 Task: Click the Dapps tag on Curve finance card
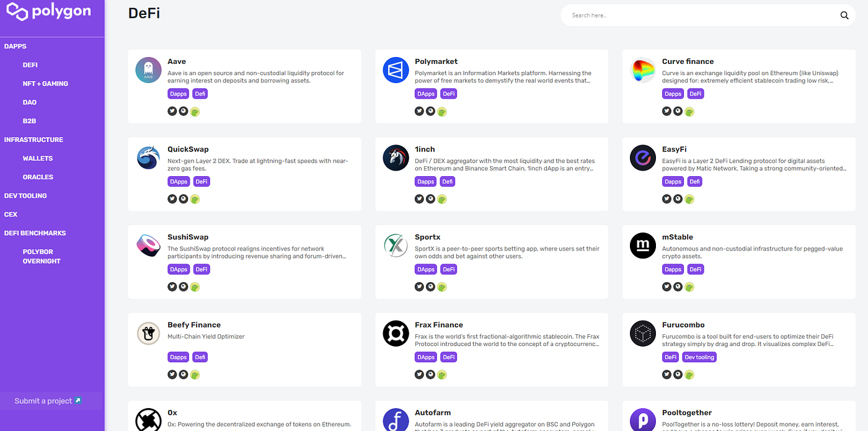673,94
